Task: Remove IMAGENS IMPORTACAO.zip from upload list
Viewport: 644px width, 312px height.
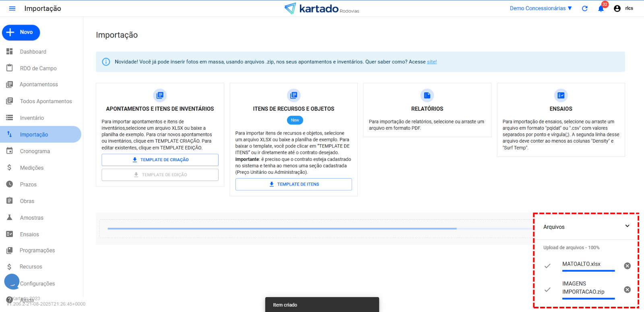Action: (627, 290)
